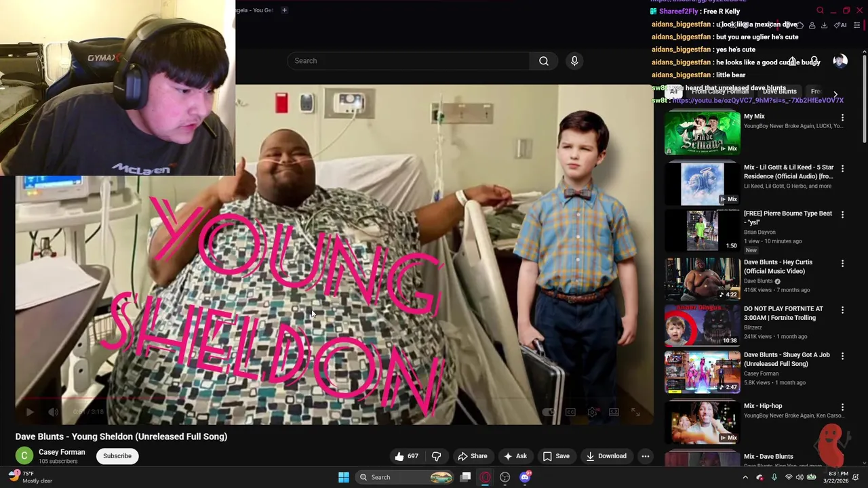Open 'DO NOT PLAY FORTNITE AT 3:00AM' thumbnail

click(x=703, y=325)
